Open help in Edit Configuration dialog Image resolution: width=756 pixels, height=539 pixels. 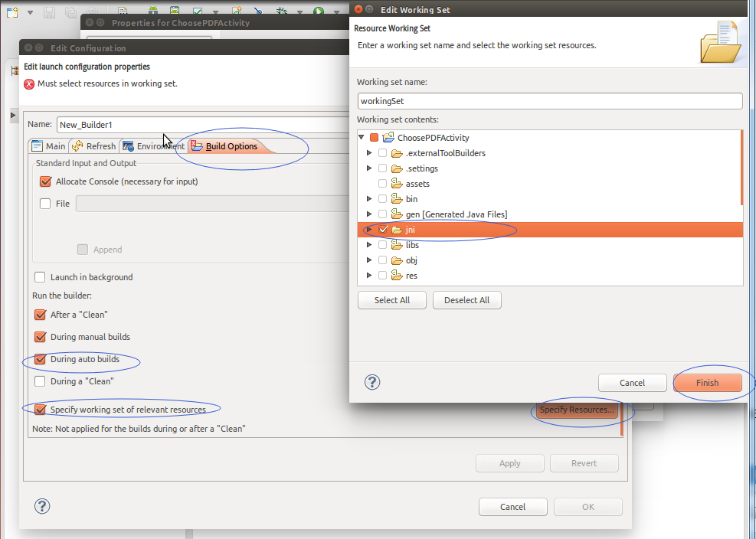click(42, 506)
